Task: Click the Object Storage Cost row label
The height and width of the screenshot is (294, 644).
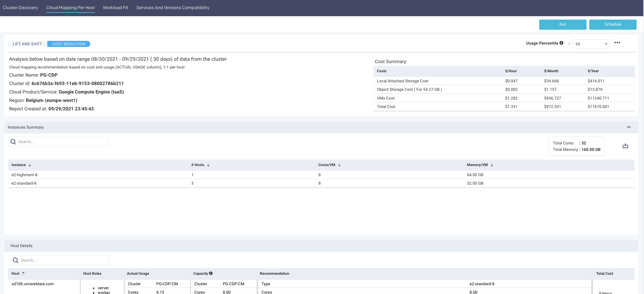Action: click(x=409, y=89)
